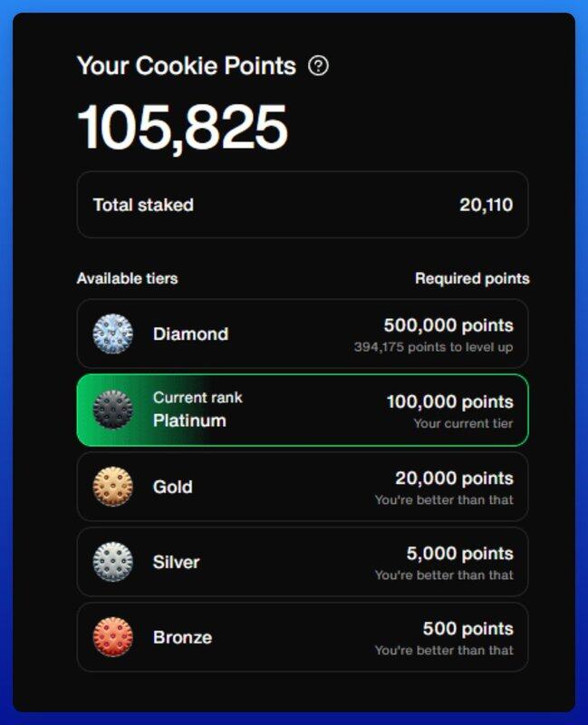Click the Bronze tier cookie icon

(113, 637)
